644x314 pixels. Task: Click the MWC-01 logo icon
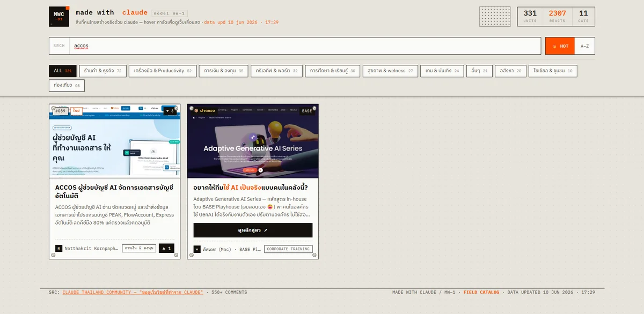click(58, 17)
